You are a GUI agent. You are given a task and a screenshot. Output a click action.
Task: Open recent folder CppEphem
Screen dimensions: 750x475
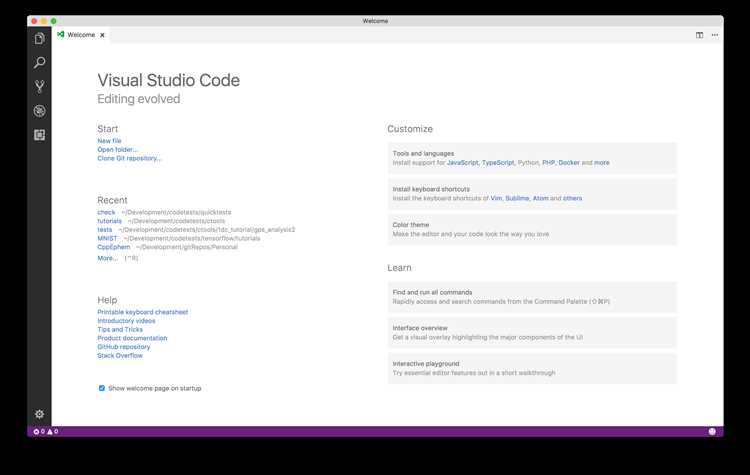coord(114,247)
